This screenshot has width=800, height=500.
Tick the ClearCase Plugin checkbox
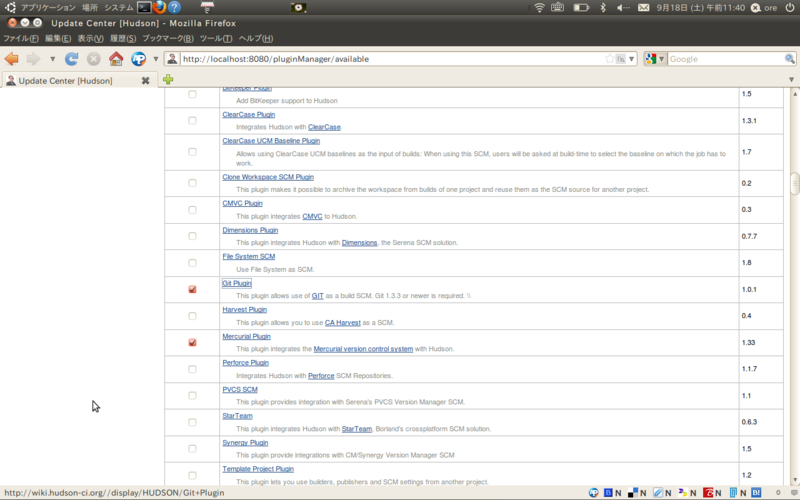coord(192,121)
